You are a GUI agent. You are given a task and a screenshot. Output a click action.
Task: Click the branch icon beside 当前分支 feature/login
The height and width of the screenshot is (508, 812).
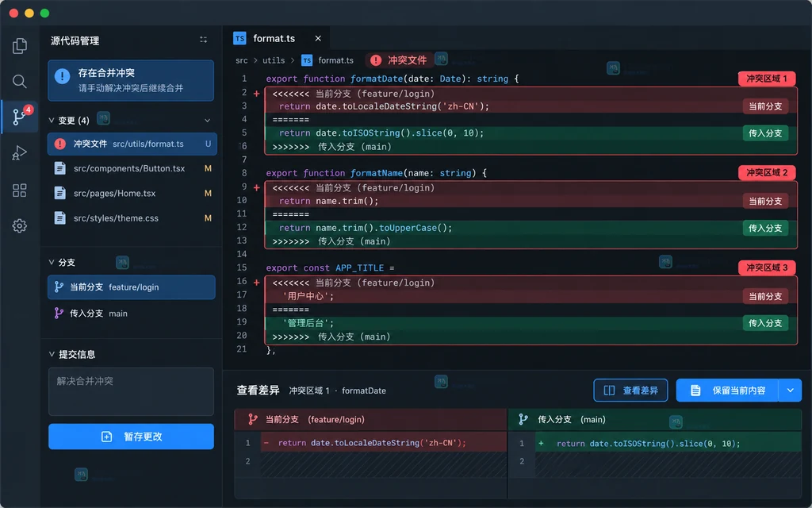click(x=59, y=287)
